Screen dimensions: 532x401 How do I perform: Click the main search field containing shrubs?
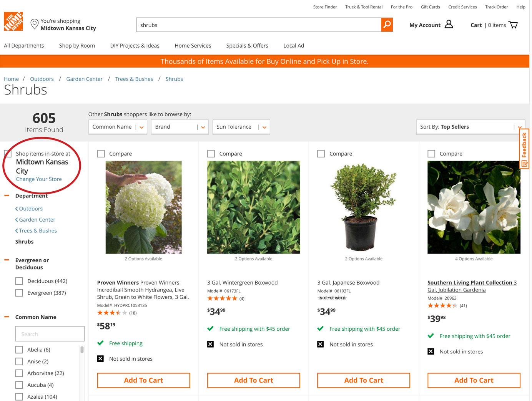259,25
